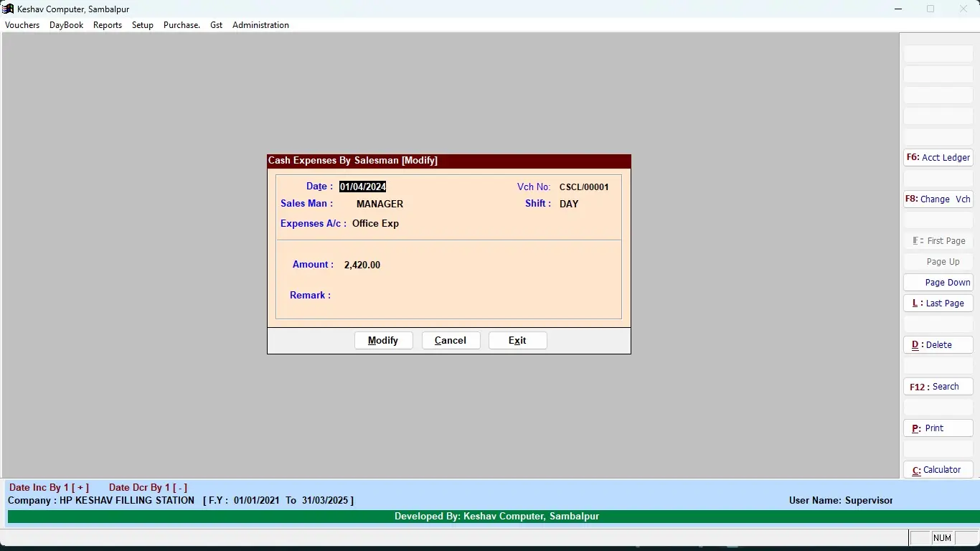This screenshot has height=551, width=980.
Task: Click the Expenses A/c field Office Exp
Action: click(x=375, y=224)
